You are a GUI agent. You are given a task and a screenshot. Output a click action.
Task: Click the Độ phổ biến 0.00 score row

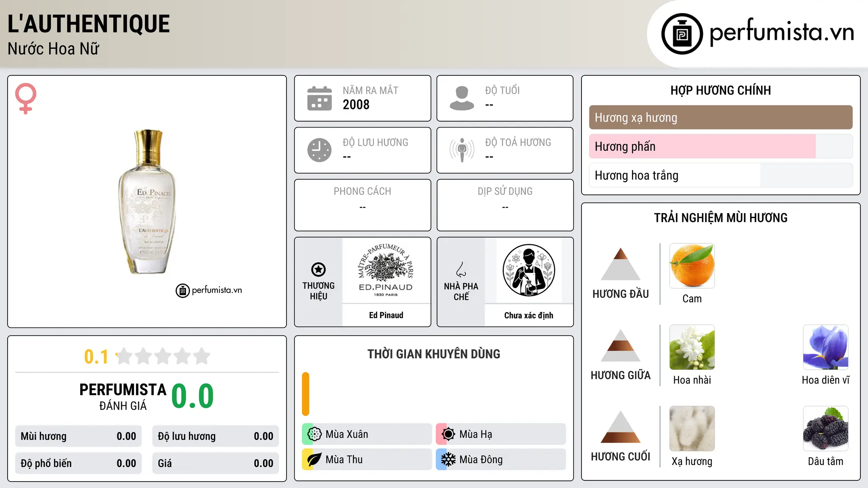[x=78, y=463]
